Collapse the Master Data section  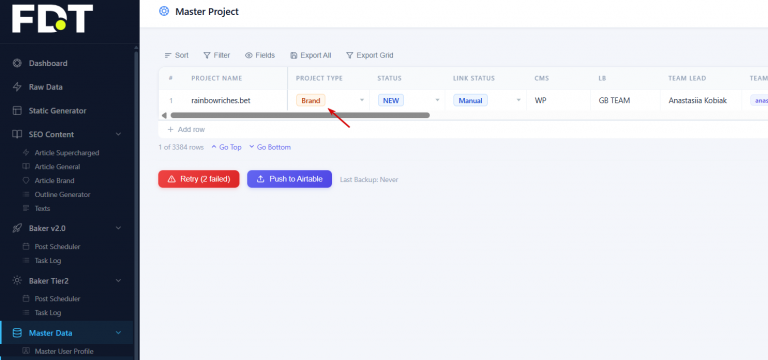point(118,333)
